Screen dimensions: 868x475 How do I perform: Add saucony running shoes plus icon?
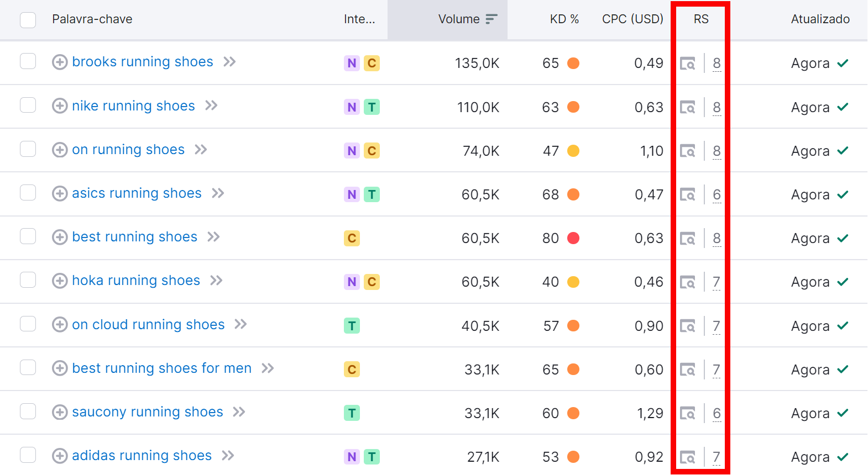60,412
